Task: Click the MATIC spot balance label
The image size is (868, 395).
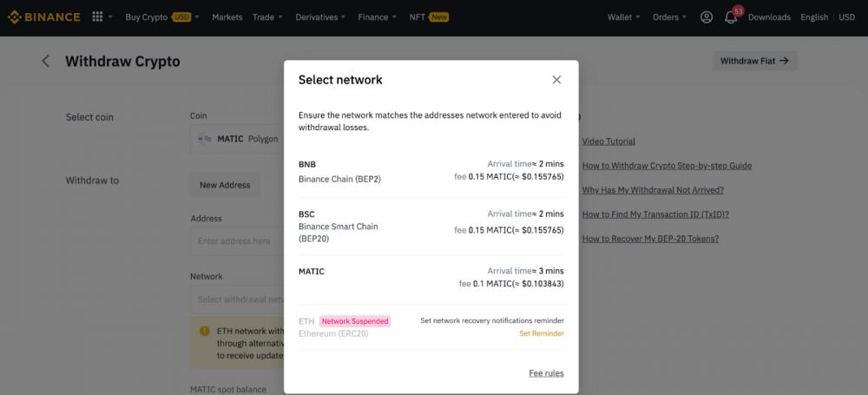Action: 228,390
